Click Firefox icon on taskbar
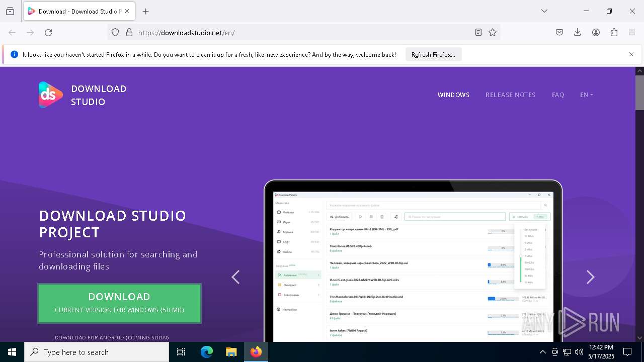 [256, 352]
